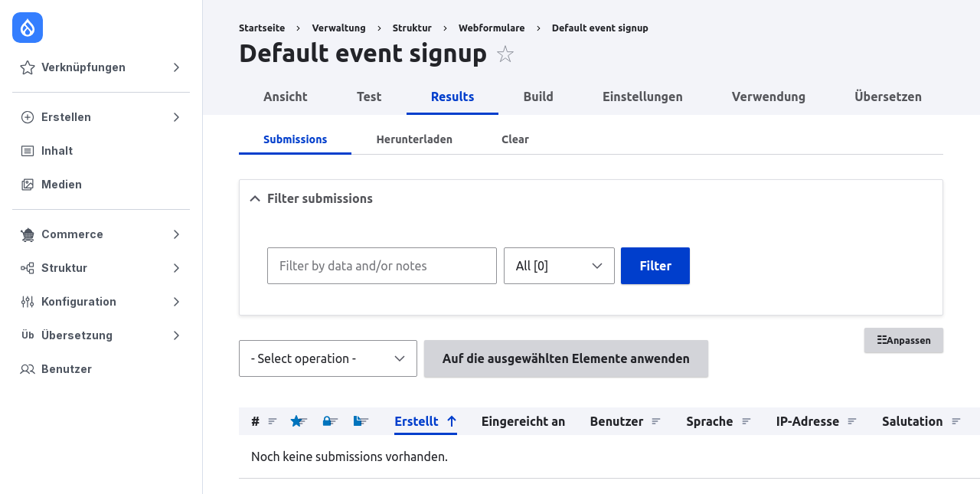Click the Medien media icon
Screen dimensions: 980x494
pyautogui.click(x=28, y=185)
